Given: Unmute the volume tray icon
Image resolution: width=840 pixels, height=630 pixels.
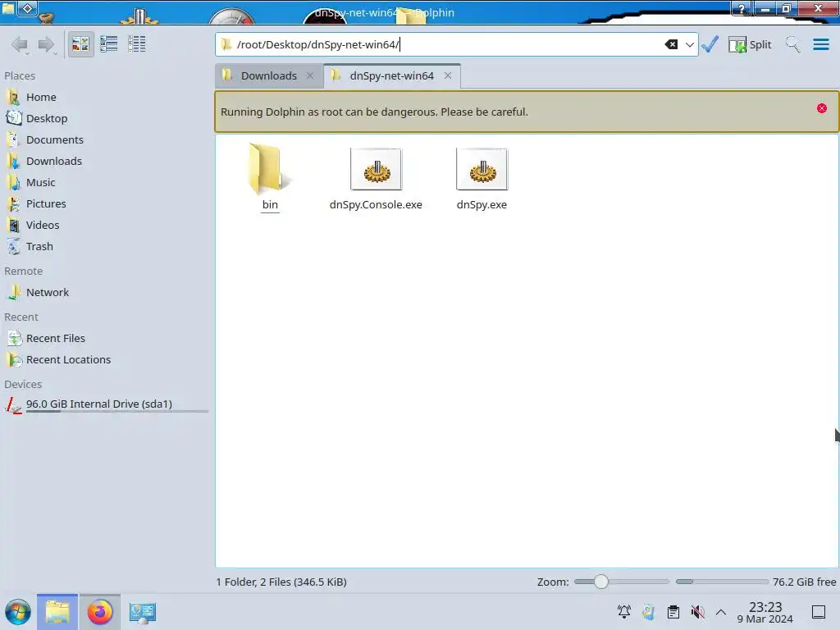Looking at the screenshot, I should tap(697, 612).
